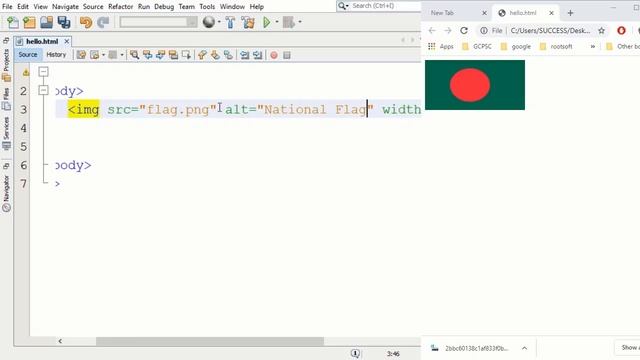
Task: Click the Clean and Build icon
Action: click(248, 22)
